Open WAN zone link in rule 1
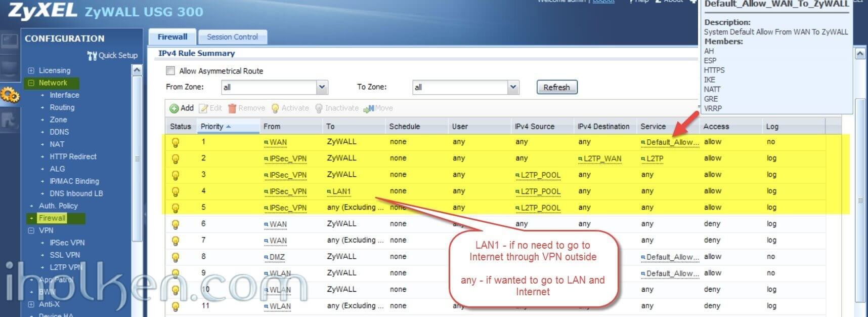 278,142
